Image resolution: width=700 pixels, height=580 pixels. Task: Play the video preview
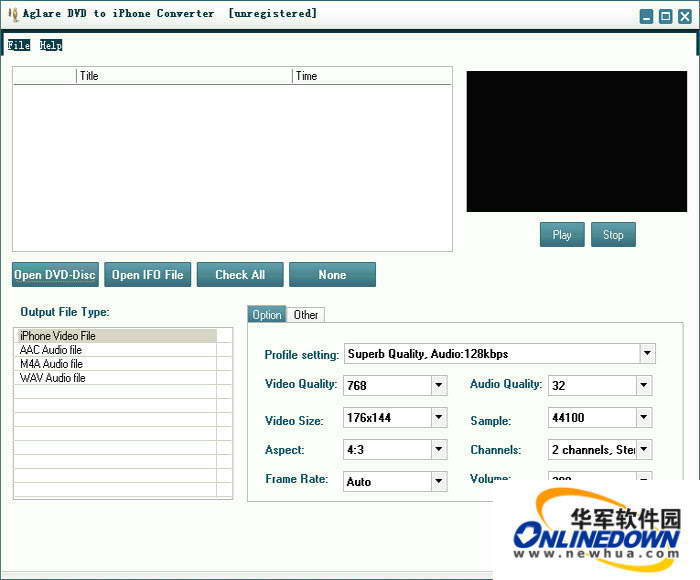562,234
